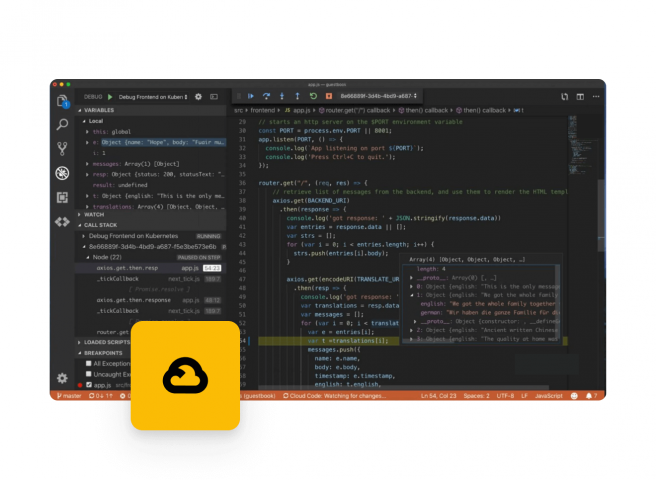Click the Continue debug button

(x=251, y=97)
